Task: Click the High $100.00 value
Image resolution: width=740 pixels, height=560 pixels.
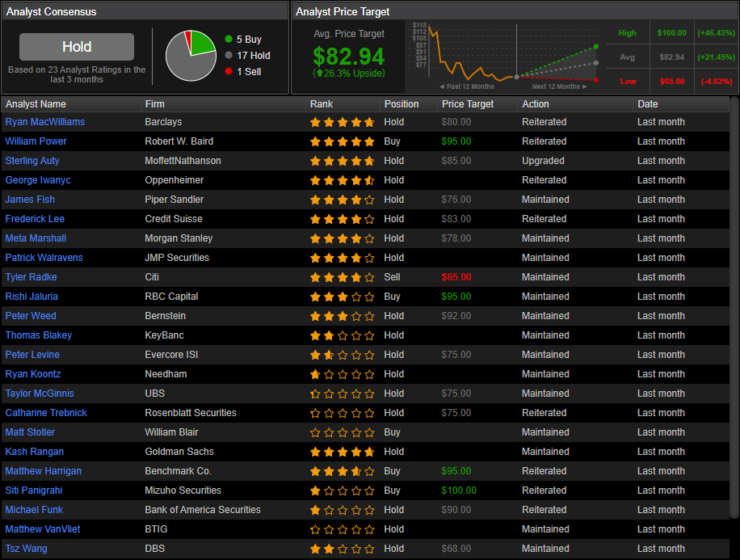Action: [x=671, y=32]
